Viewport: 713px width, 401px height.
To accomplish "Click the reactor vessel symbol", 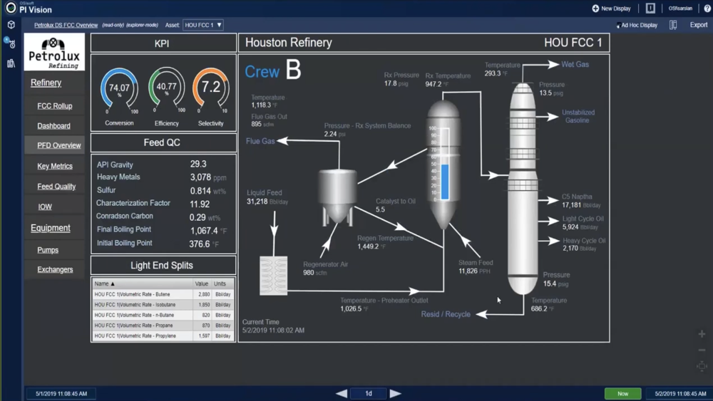I will (443, 165).
